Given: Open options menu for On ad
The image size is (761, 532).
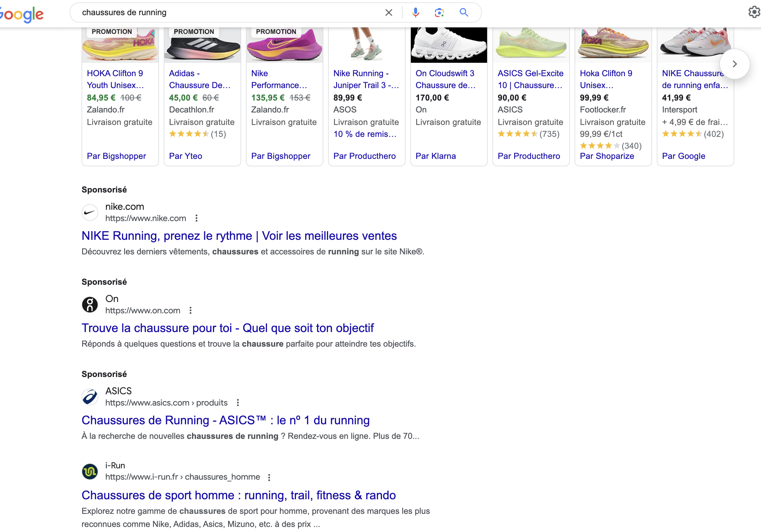Looking at the screenshot, I should coord(191,310).
